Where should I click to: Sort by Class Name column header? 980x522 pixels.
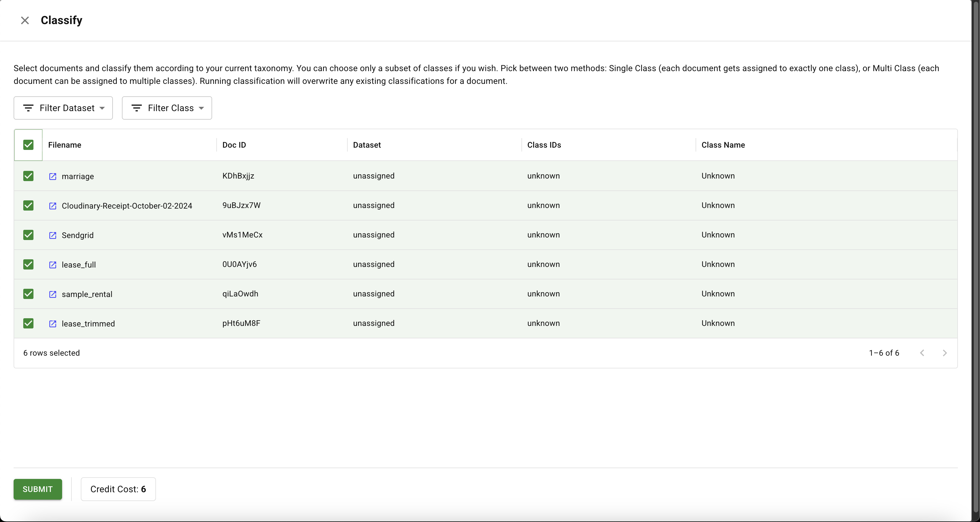point(723,145)
